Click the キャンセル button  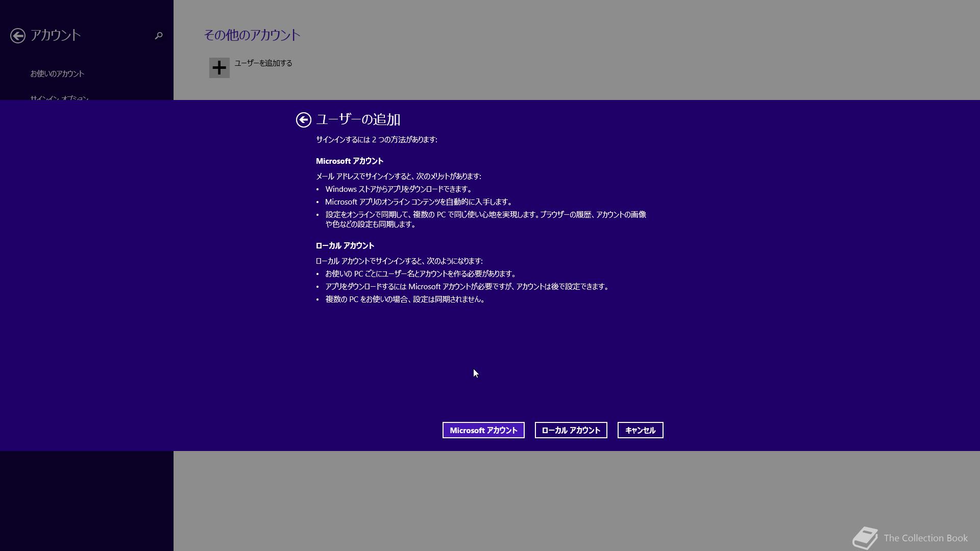point(640,430)
